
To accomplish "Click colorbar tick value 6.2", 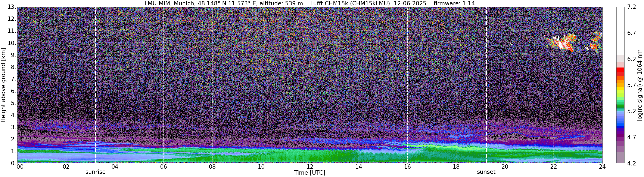I will (632, 59).
